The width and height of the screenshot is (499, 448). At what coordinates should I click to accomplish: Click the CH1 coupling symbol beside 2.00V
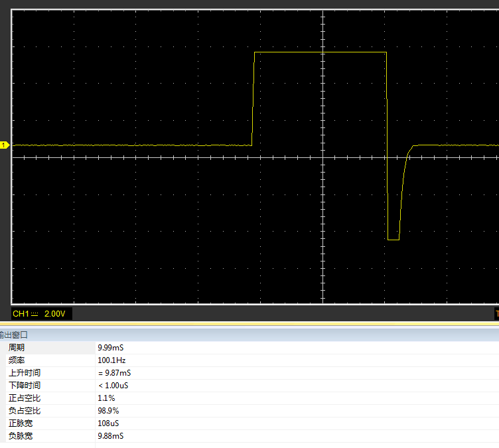[35, 313]
